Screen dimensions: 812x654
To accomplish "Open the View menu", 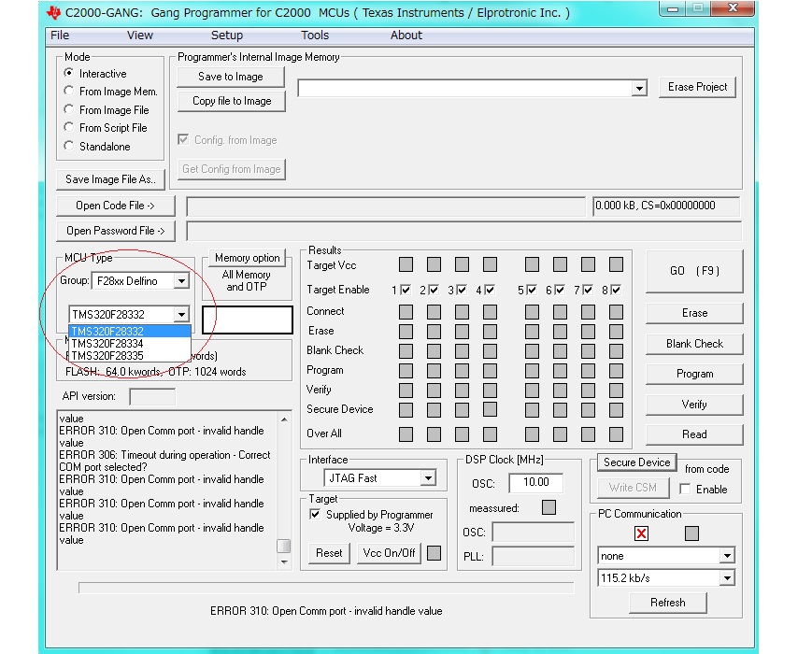I will click(140, 36).
